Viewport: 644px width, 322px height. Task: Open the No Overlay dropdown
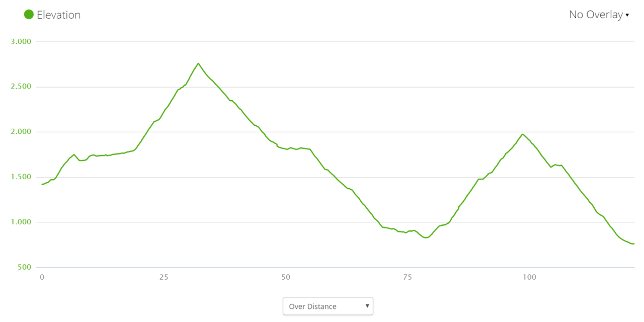tap(599, 15)
